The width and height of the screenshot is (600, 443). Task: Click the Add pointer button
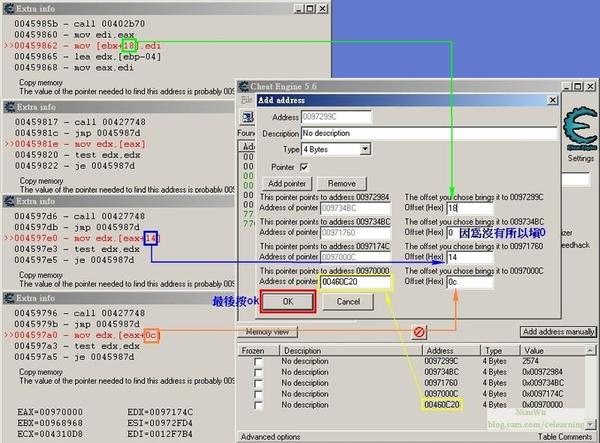tap(287, 184)
